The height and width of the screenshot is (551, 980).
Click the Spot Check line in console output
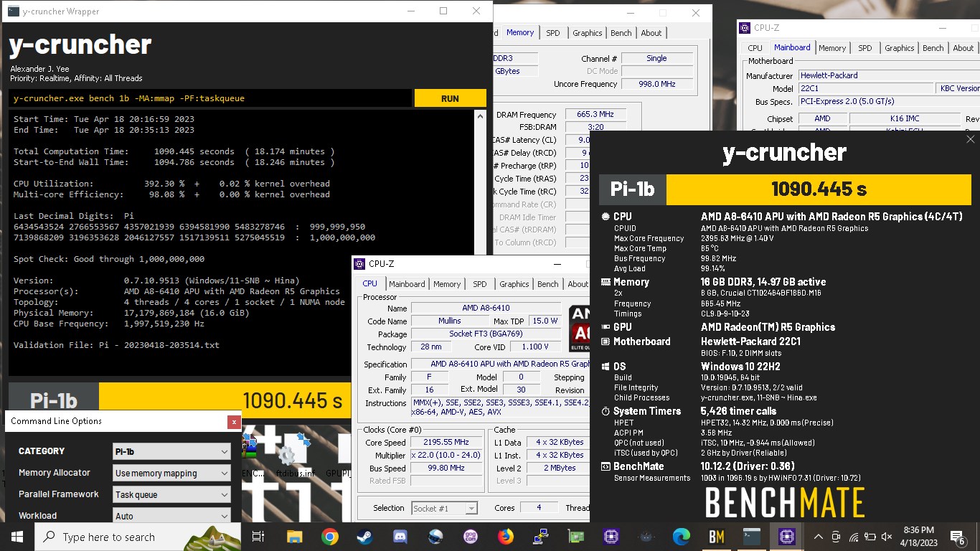tap(109, 259)
